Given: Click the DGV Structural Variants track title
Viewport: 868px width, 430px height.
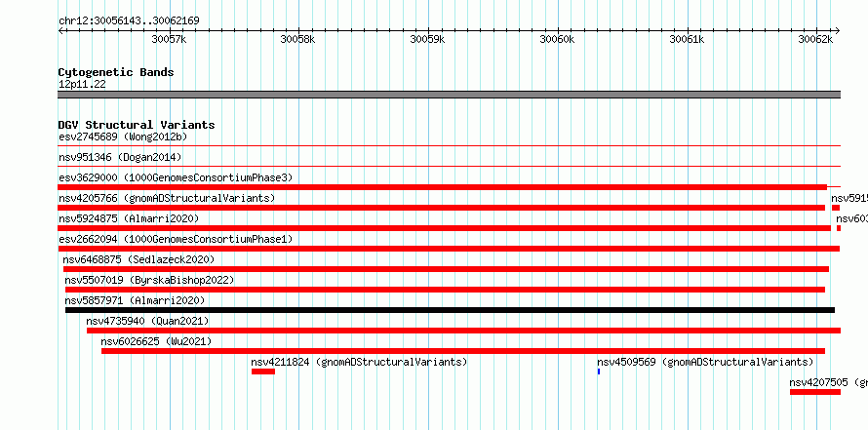Looking at the screenshot, I should click(x=137, y=125).
